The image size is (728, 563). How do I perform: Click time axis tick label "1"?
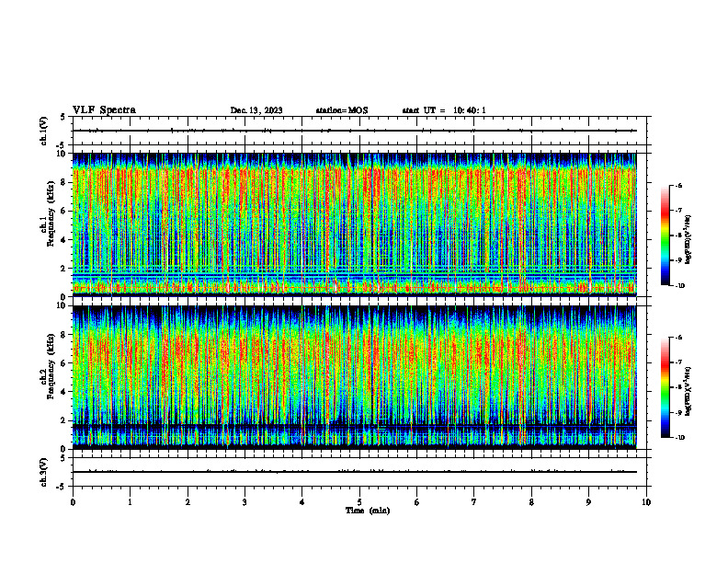coord(130,502)
